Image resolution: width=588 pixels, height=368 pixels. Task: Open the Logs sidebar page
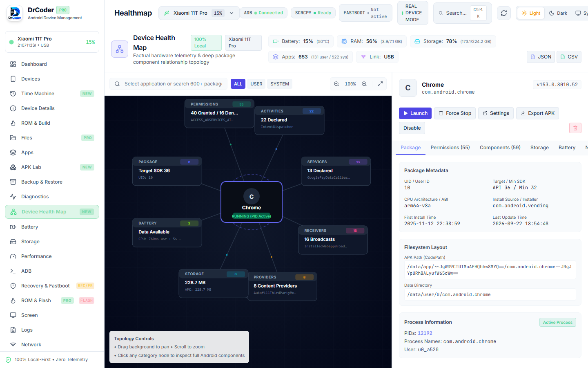52,330
